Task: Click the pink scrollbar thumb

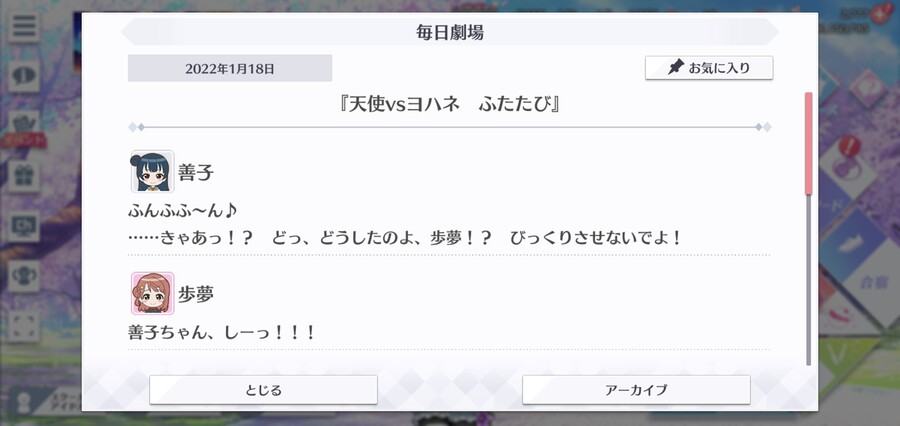Action: [808, 143]
